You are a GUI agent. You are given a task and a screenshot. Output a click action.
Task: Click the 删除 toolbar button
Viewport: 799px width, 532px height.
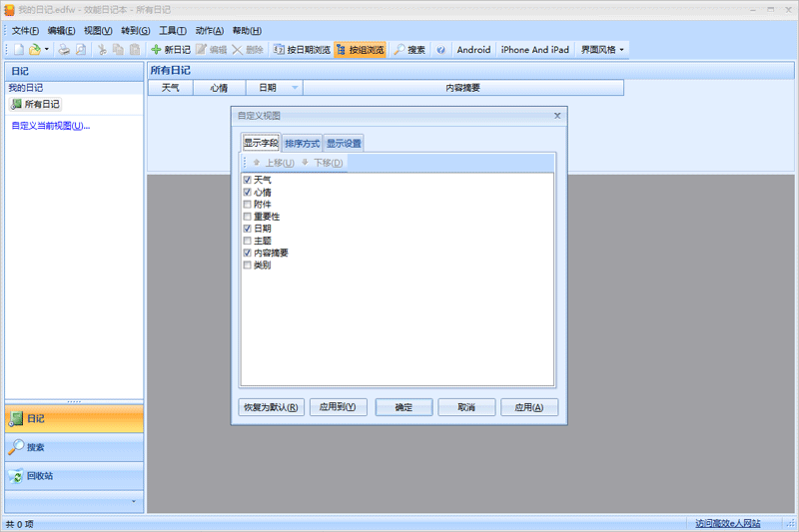point(248,49)
